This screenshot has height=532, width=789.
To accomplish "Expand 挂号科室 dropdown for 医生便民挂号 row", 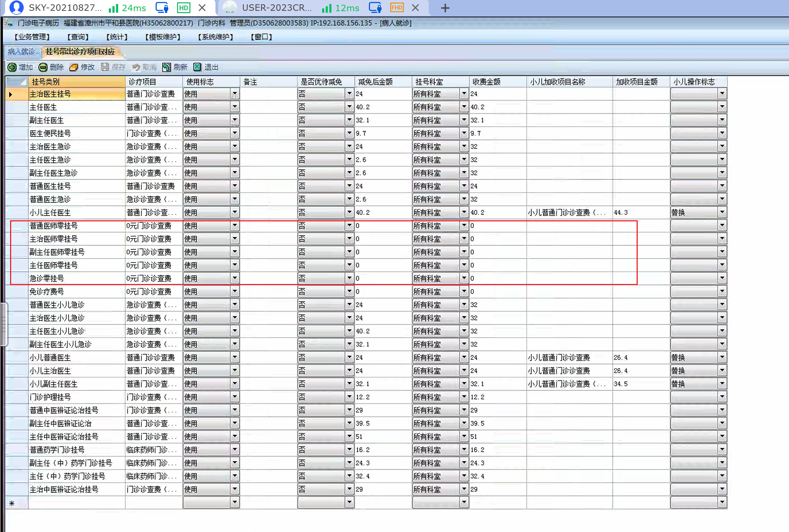I will click(x=464, y=134).
